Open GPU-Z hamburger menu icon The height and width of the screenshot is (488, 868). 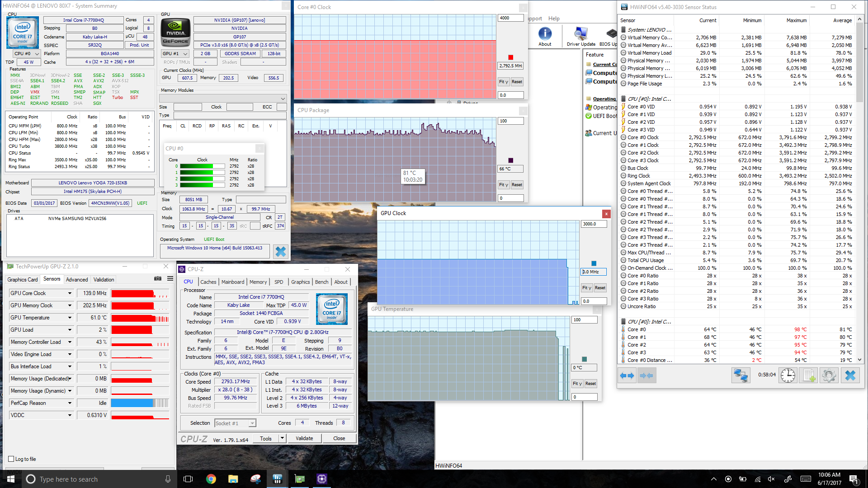(170, 279)
